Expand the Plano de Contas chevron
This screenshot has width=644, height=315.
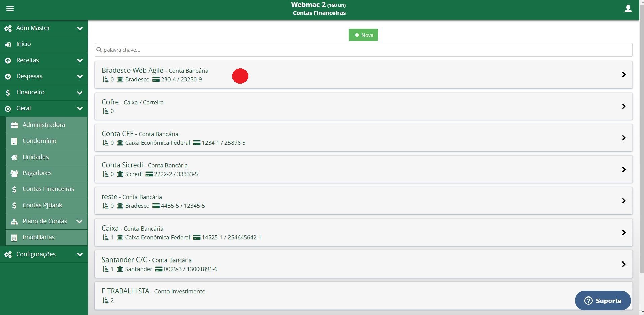coord(80,222)
